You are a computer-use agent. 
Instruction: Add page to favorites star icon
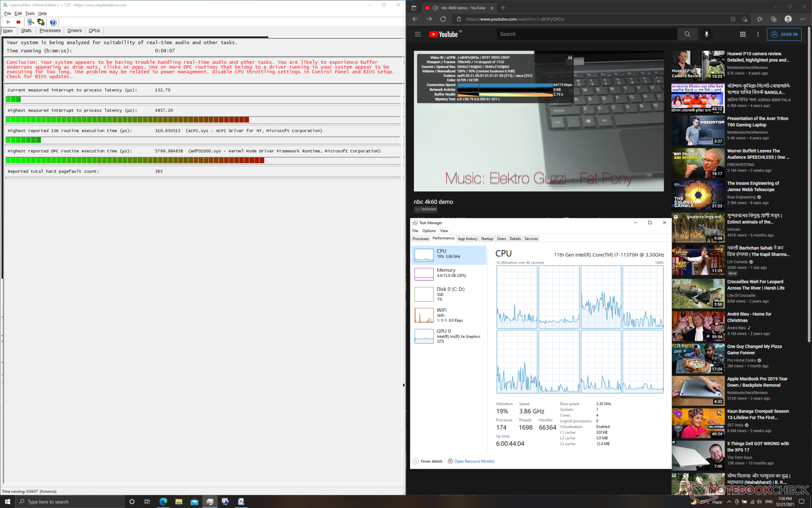pos(745,19)
